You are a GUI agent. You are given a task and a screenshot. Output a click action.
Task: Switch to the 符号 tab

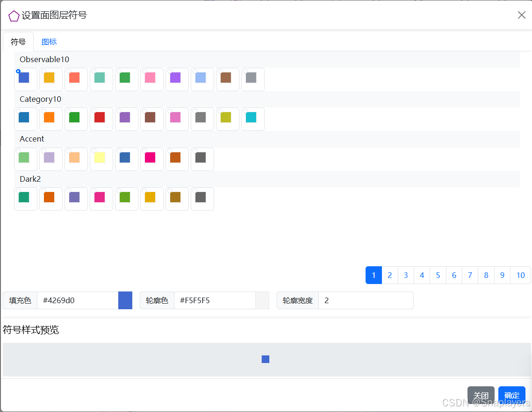[x=18, y=42]
